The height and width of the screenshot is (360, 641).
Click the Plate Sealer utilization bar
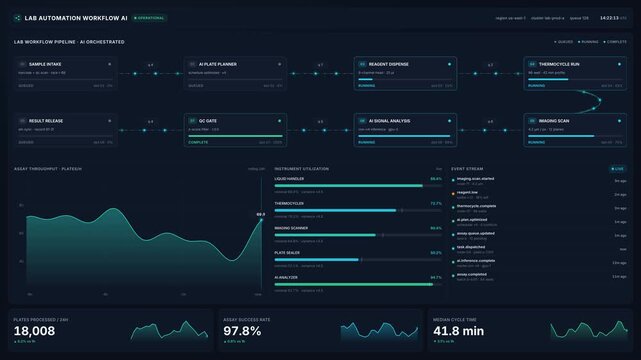tap(358, 259)
